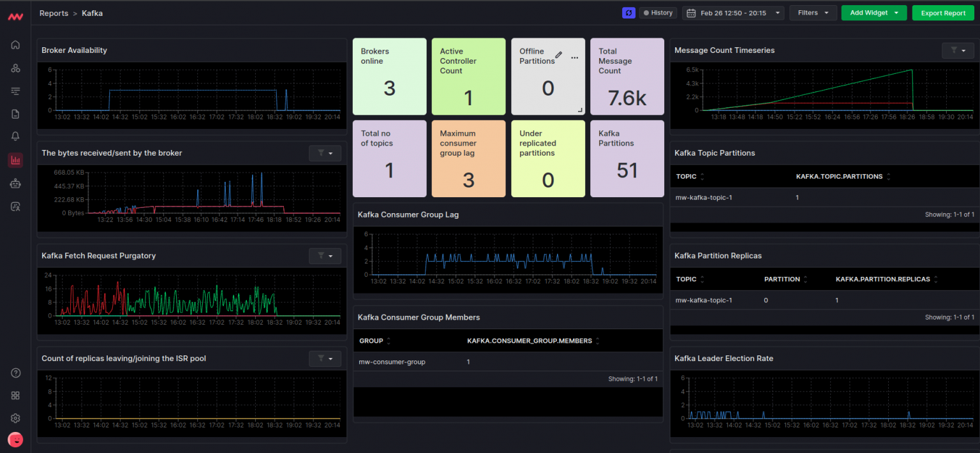Click the purple refresh icon in top bar
This screenshot has width=980, height=453.
(x=628, y=13)
